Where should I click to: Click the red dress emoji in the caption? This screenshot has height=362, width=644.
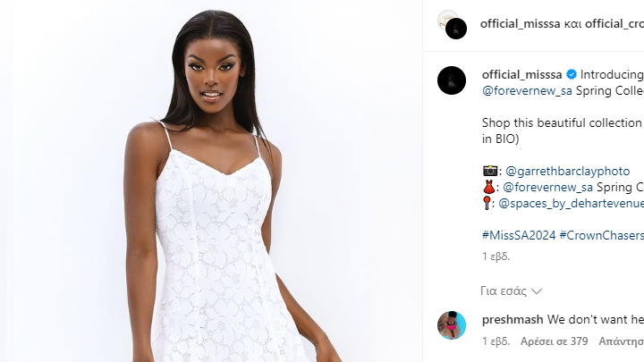[488, 187]
